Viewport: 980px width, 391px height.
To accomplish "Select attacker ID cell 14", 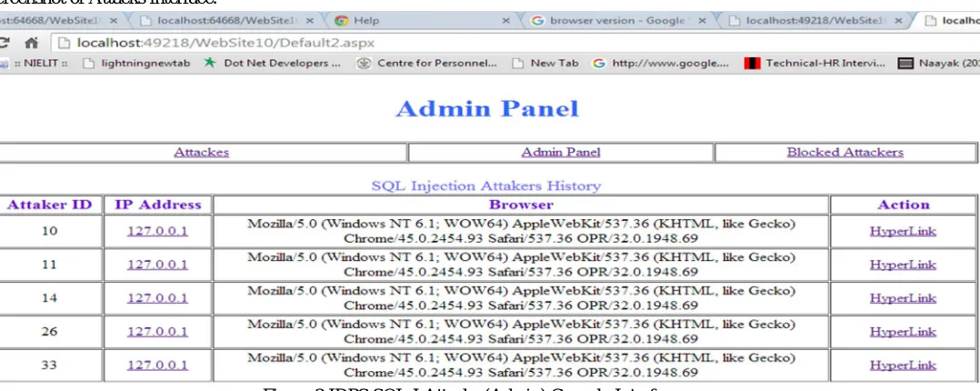I will pos(49,298).
